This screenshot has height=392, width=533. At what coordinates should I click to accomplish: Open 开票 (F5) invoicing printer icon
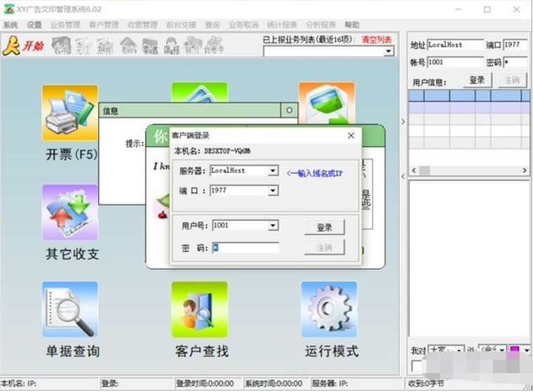[x=70, y=113]
